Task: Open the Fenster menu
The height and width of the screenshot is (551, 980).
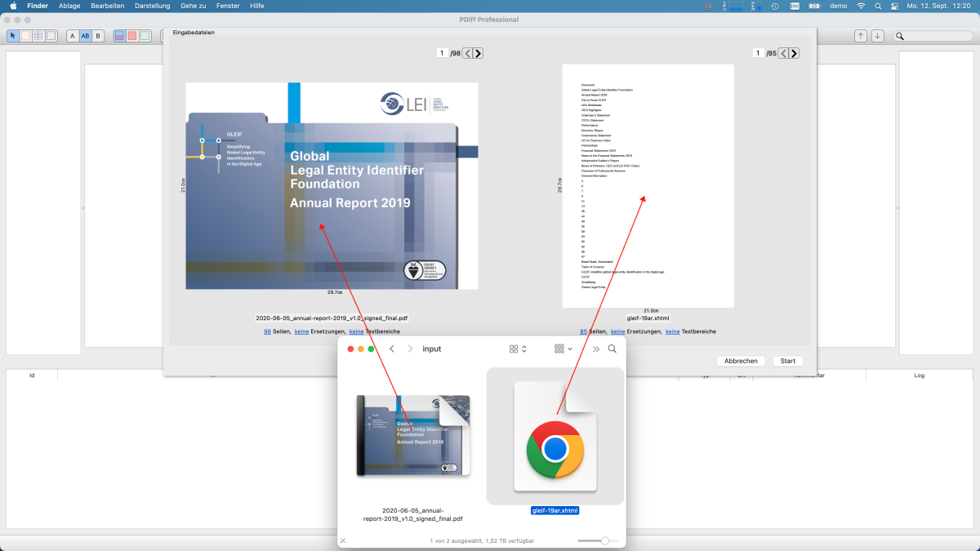Action: 228,6
